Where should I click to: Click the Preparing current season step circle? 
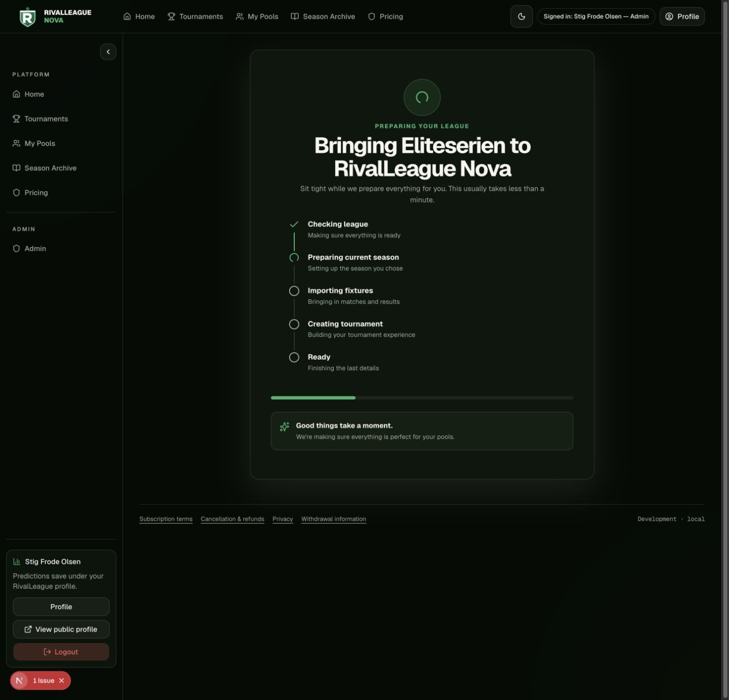(294, 258)
